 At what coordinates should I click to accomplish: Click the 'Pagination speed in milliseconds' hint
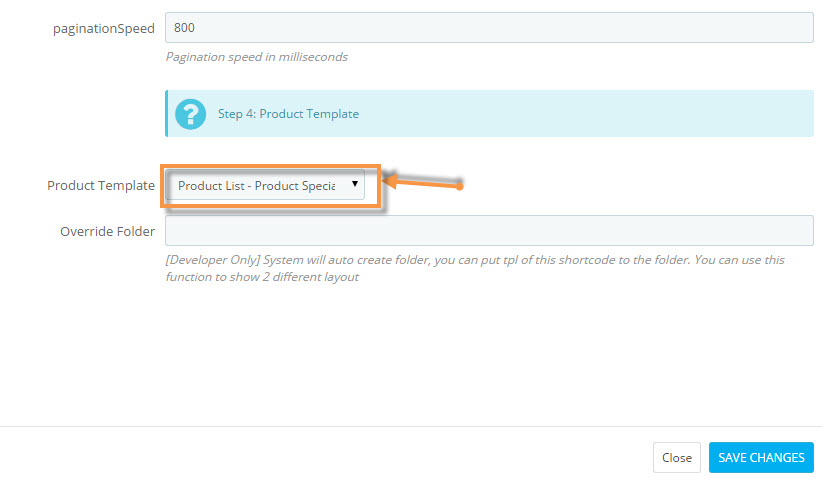click(257, 57)
